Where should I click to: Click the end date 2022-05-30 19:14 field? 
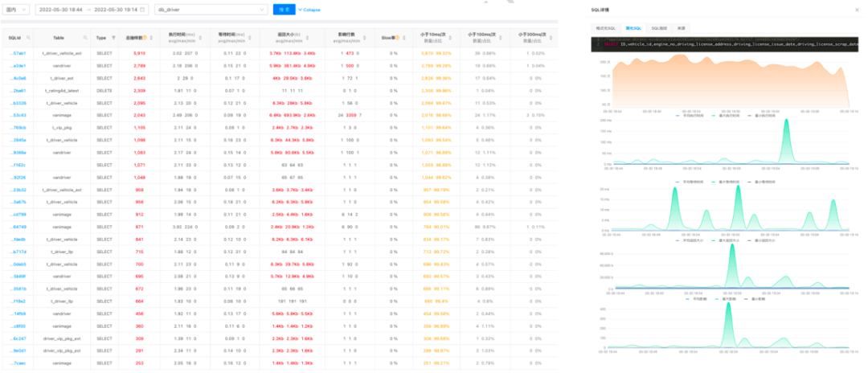[116, 10]
